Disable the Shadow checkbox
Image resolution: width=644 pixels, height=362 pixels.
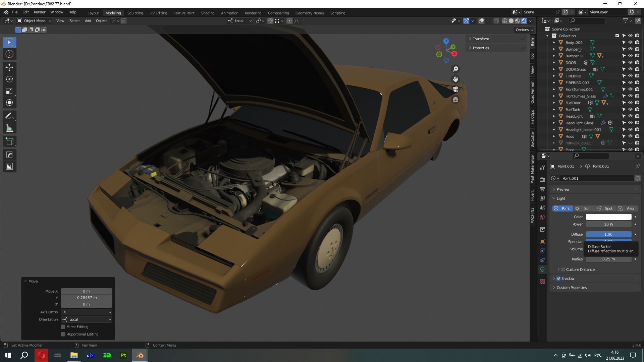tap(558, 279)
